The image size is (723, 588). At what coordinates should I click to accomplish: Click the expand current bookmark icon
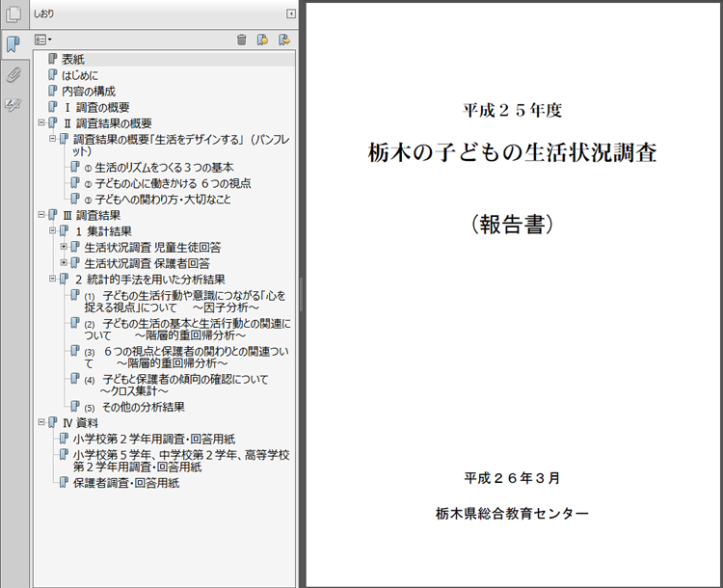(283, 40)
